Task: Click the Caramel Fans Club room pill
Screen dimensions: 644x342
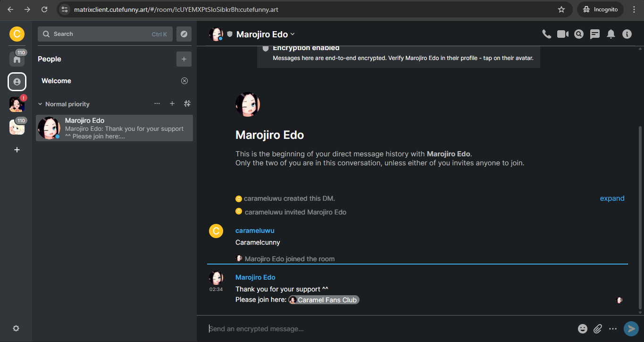Action: click(x=324, y=300)
